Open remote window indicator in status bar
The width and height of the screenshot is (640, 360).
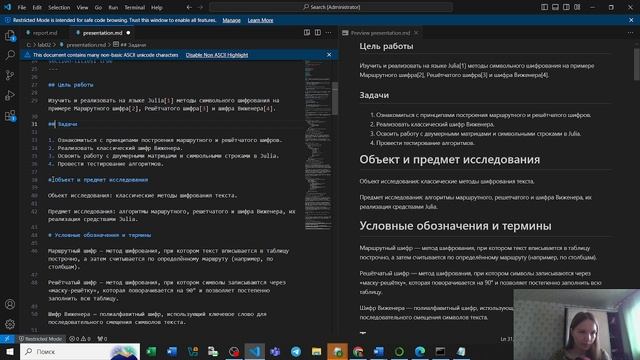pyautogui.click(x=7, y=339)
